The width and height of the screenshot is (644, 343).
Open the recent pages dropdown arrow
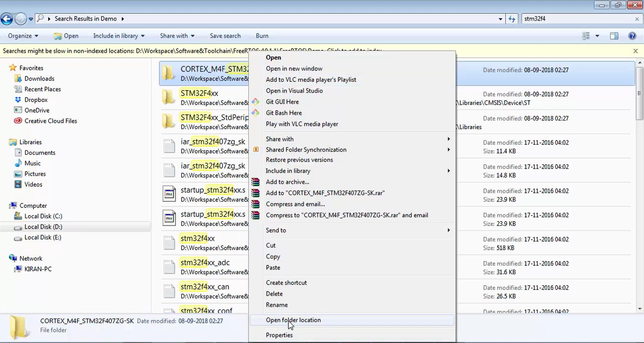tap(31, 19)
